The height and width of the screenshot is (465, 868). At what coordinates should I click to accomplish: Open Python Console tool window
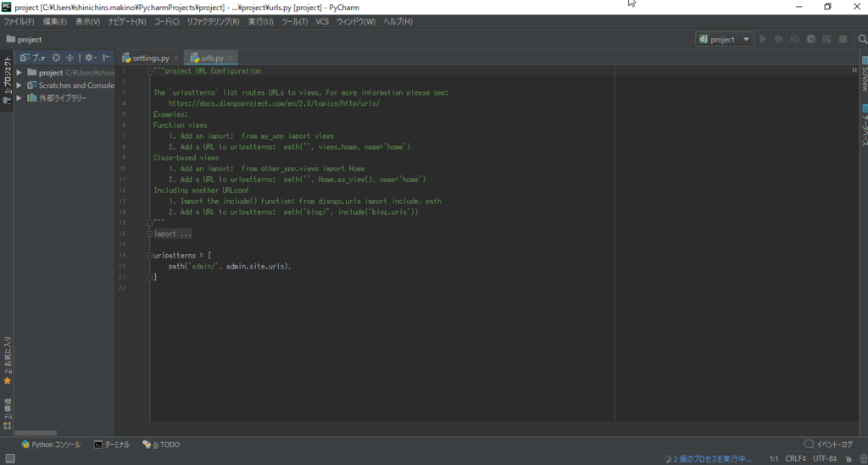(51, 445)
